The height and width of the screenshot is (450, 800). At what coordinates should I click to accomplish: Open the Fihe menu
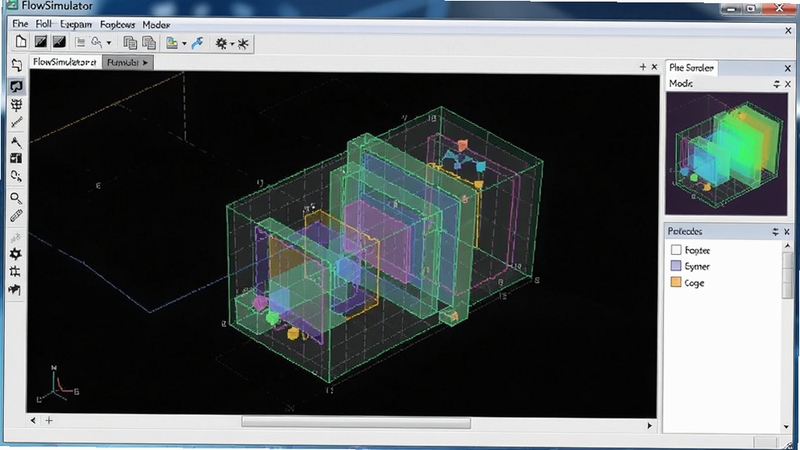pyautogui.click(x=20, y=24)
